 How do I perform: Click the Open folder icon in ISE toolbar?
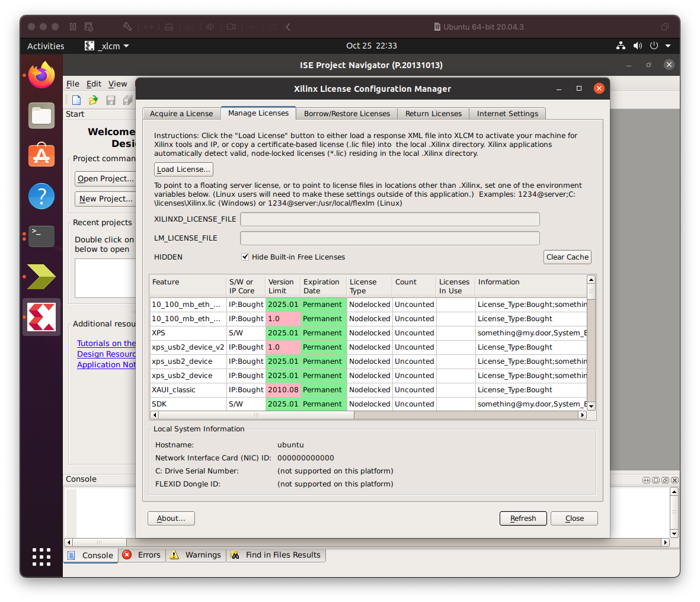click(93, 100)
